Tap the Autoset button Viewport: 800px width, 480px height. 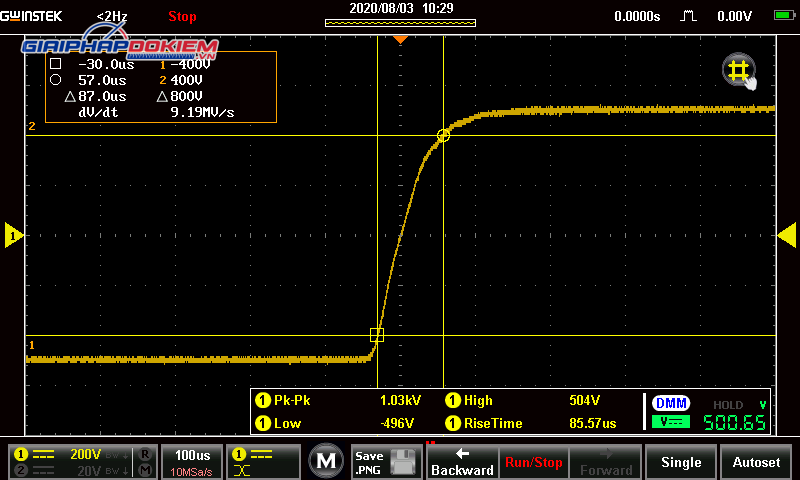(x=756, y=462)
